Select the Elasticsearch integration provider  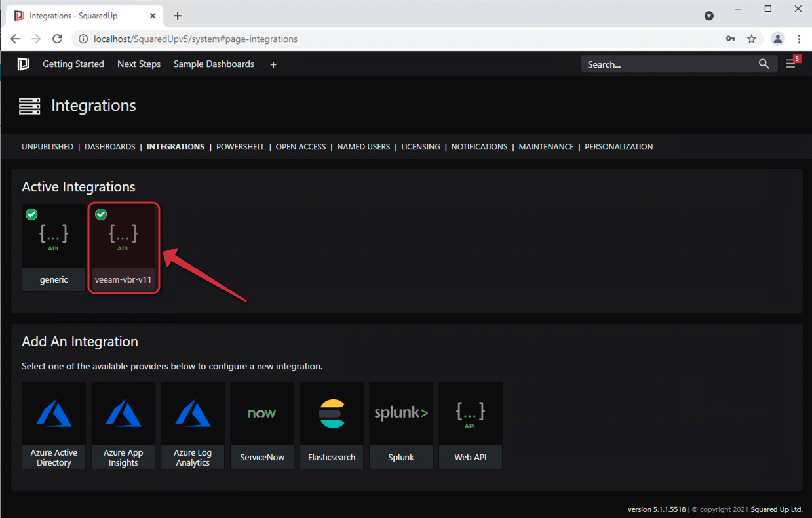(332, 425)
